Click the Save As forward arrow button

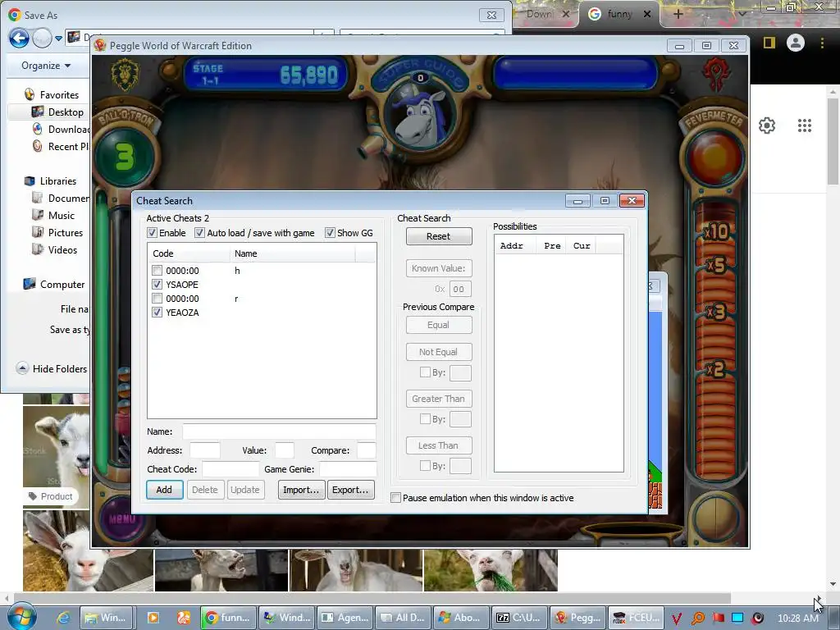[42, 38]
